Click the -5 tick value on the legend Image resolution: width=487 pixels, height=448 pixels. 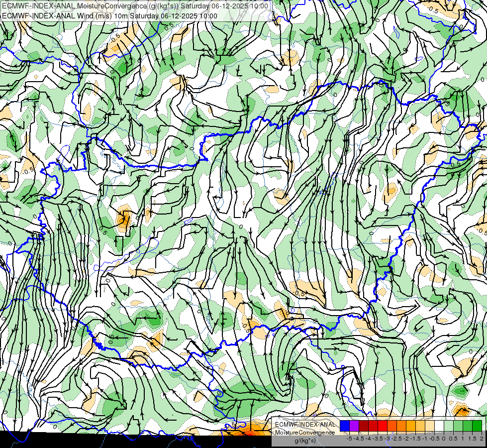click(349, 439)
